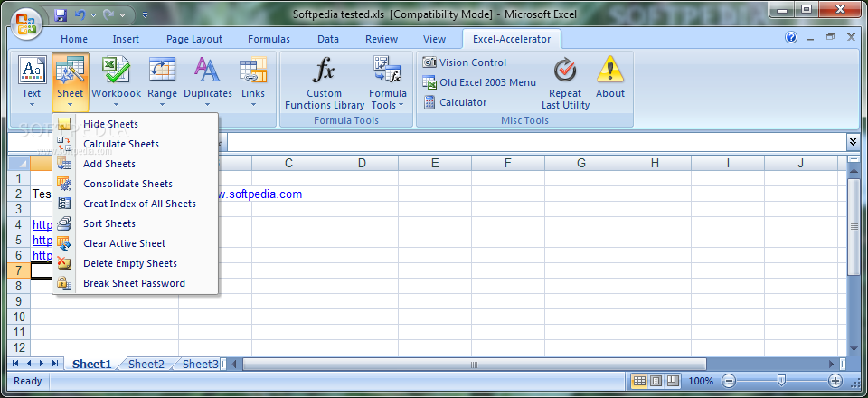This screenshot has width=868, height=398.
Task: Switch to Page Break Preview
Action: tap(673, 381)
